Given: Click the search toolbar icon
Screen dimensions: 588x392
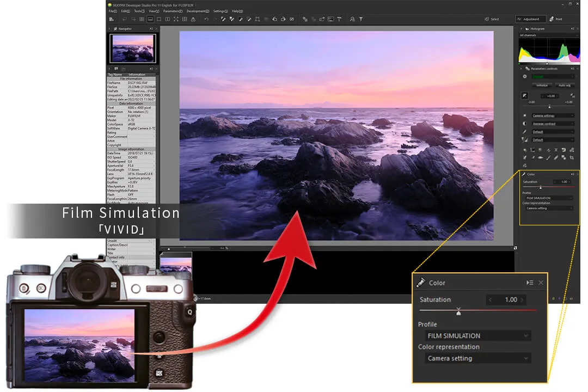Looking at the screenshot, I should [x=352, y=19].
